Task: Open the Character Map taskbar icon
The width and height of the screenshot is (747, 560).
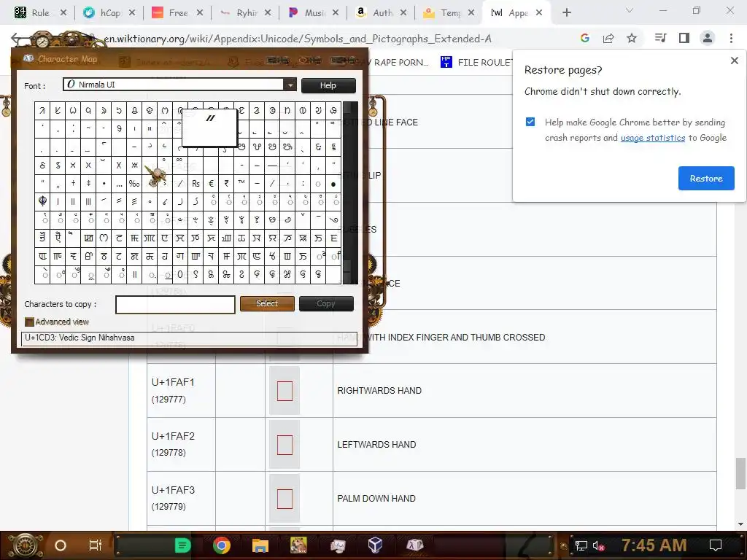Action: (x=414, y=545)
